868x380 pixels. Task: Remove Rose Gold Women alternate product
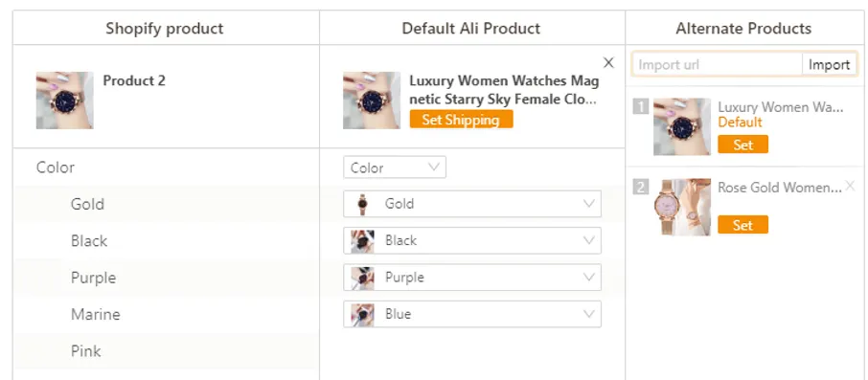[851, 187]
